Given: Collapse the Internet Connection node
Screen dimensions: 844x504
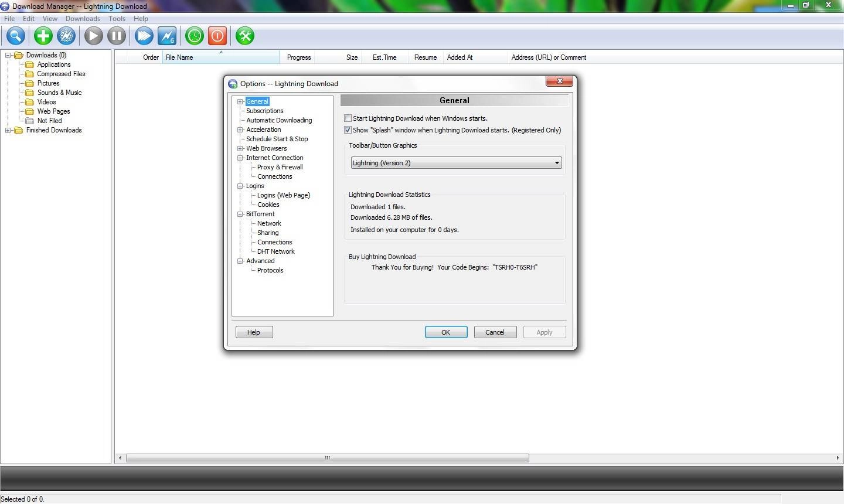Looking at the screenshot, I should click(x=240, y=158).
